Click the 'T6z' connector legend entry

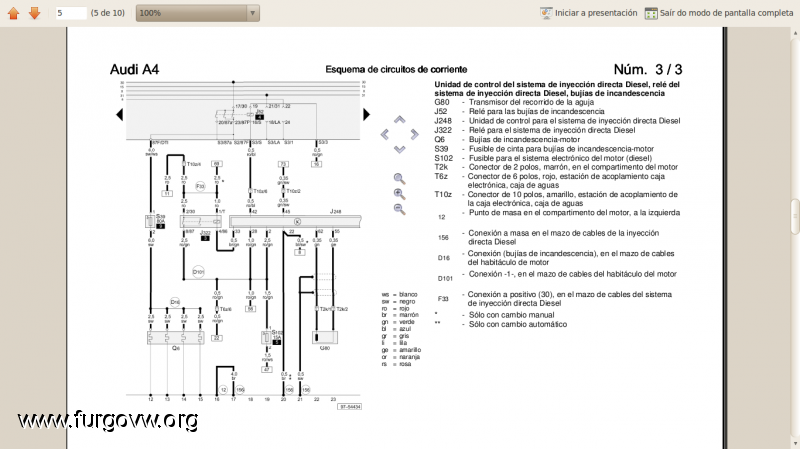(x=550, y=181)
